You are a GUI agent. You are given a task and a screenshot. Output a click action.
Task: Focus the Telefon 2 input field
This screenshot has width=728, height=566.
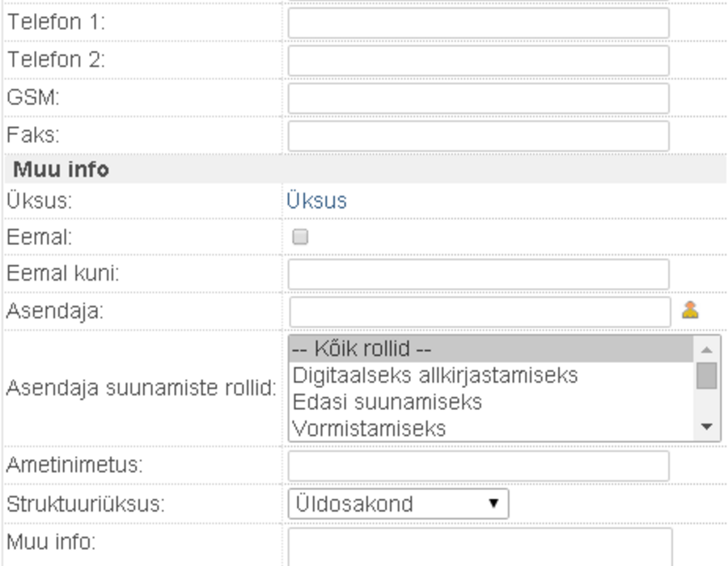479,61
